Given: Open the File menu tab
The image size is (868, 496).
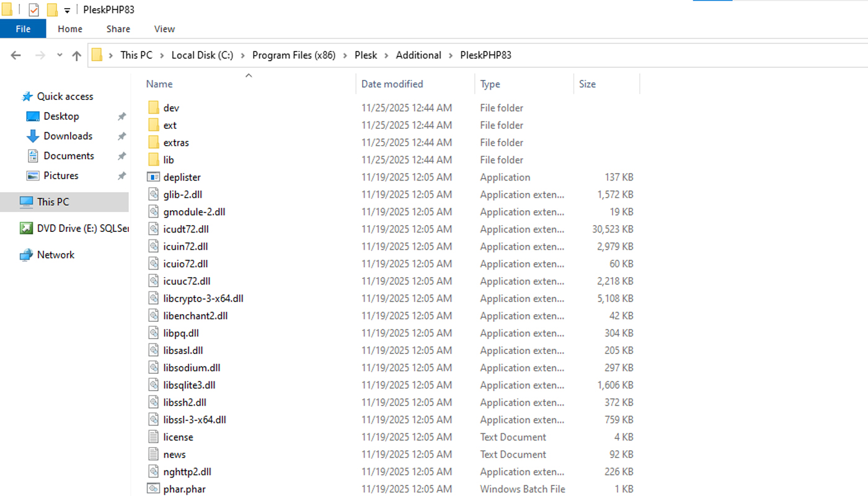Looking at the screenshot, I should (x=23, y=29).
